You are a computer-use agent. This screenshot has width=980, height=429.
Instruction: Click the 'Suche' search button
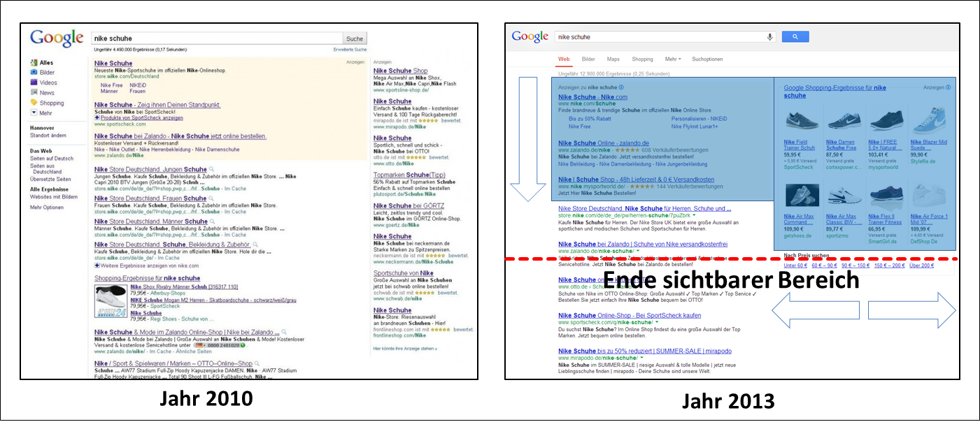[355, 38]
